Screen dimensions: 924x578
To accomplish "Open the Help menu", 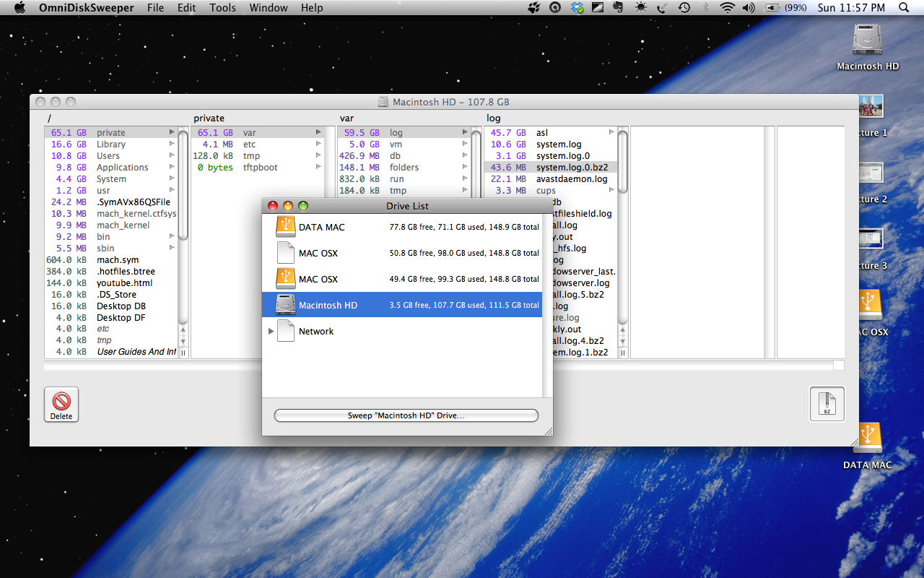I will click(x=312, y=8).
